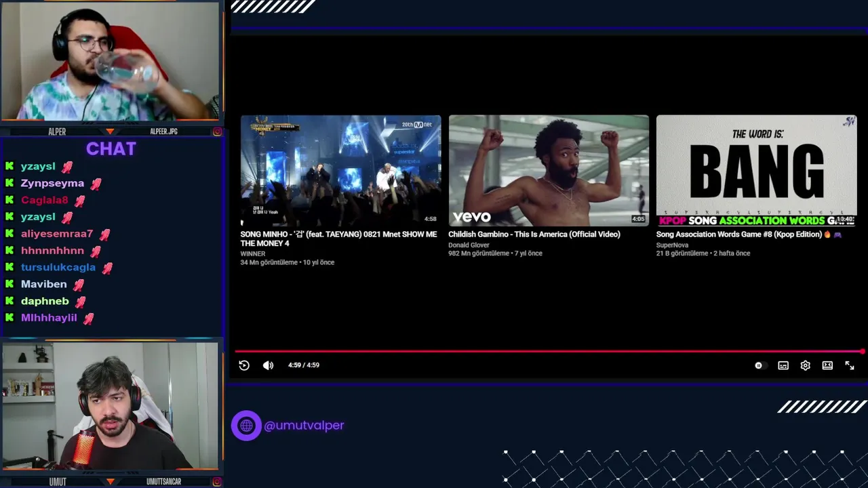The width and height of the screenshot is (868, 488).
Task: Click chat user daphneb
Action: tap(45, 301)
